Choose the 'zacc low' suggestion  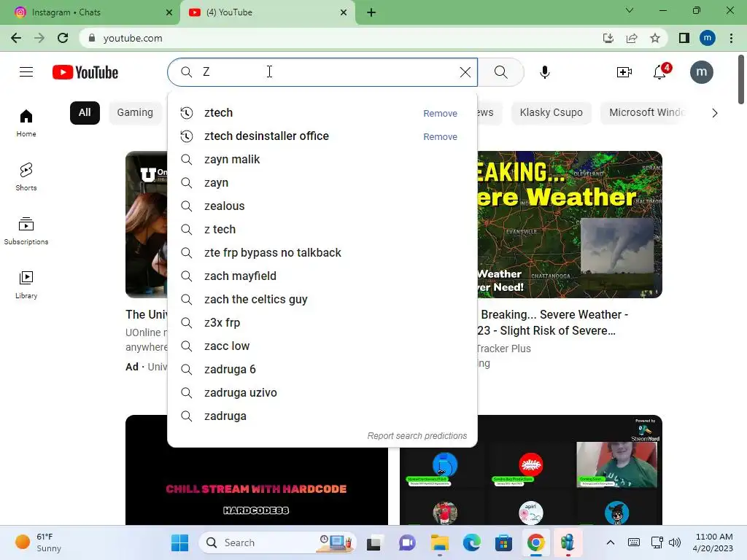322,346
